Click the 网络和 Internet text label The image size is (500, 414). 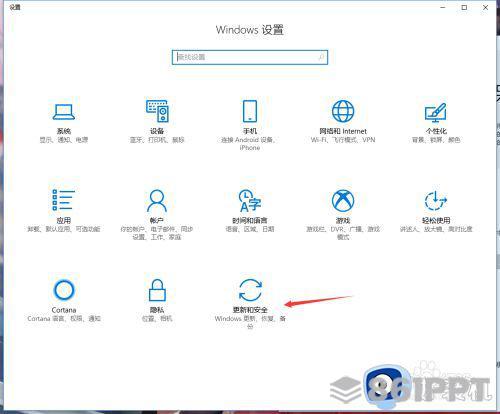pos(343,131)
